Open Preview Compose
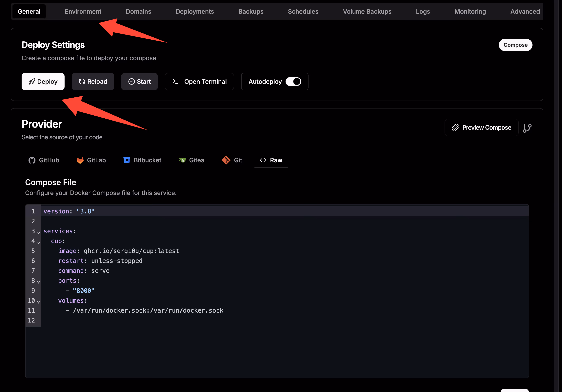The height and width of the screenshot is (392, 562). pyautogui.click(x=481, y=128)
